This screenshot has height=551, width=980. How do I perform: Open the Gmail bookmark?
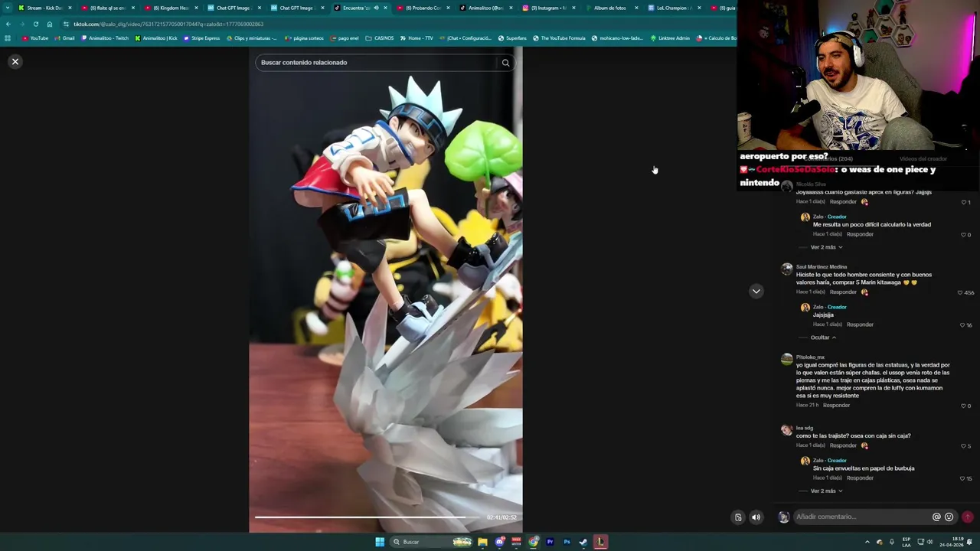click(x=64, y=38)
